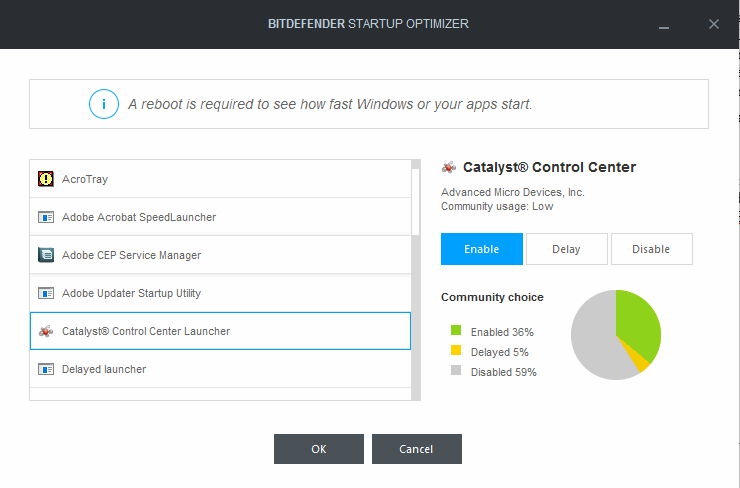This screenshot has width=740, height=488.
Task: Click the Delayed launcher icon
Action: 45,369
